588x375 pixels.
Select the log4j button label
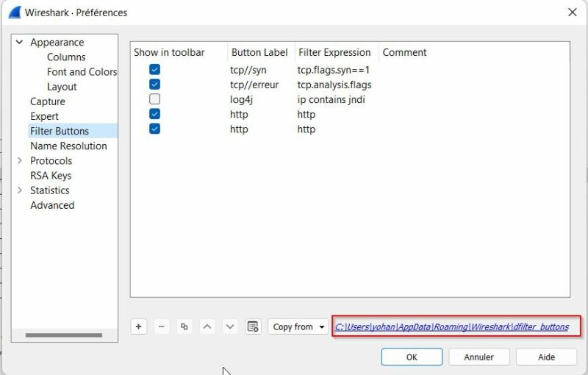click(x=242, y=100)
